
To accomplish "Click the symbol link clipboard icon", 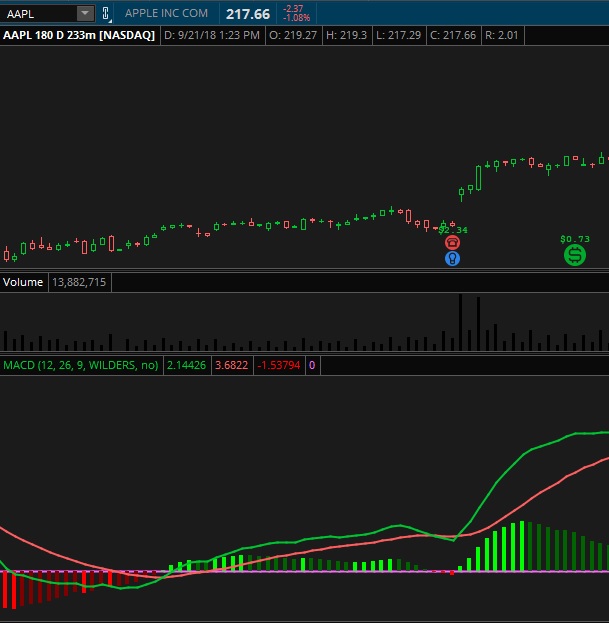I will pos(106,14).
